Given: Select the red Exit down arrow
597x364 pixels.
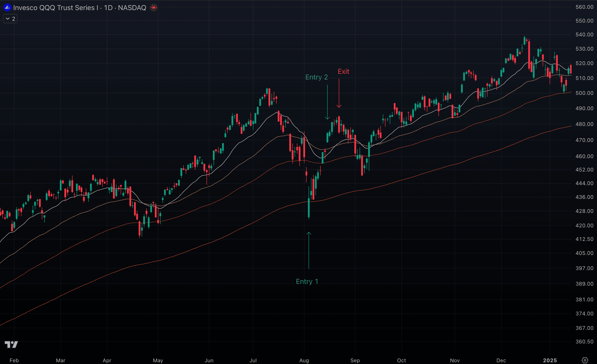Looking at the screenshot, I should click(x=339, y=93).
